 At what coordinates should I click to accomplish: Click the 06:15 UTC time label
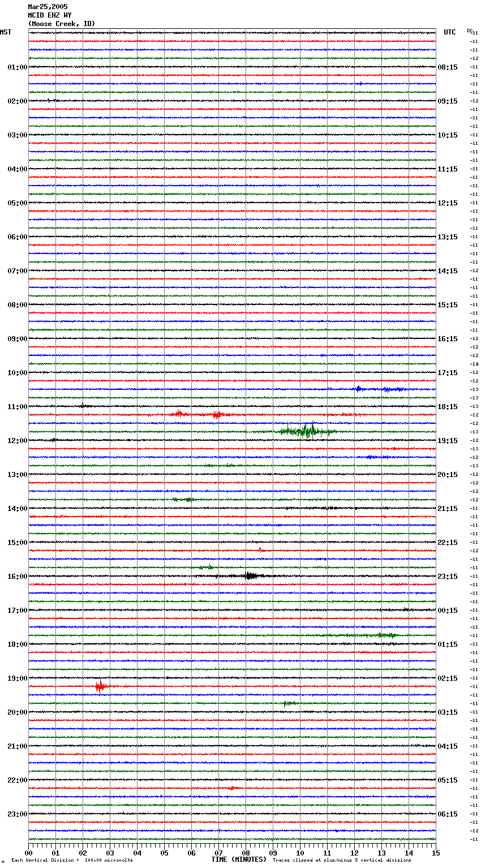tap(448, 814)
